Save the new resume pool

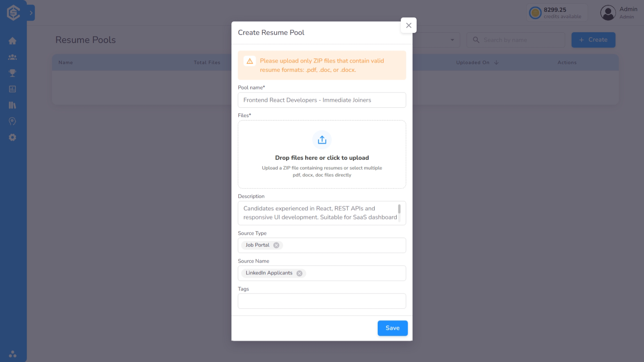[x=392, y=328]
